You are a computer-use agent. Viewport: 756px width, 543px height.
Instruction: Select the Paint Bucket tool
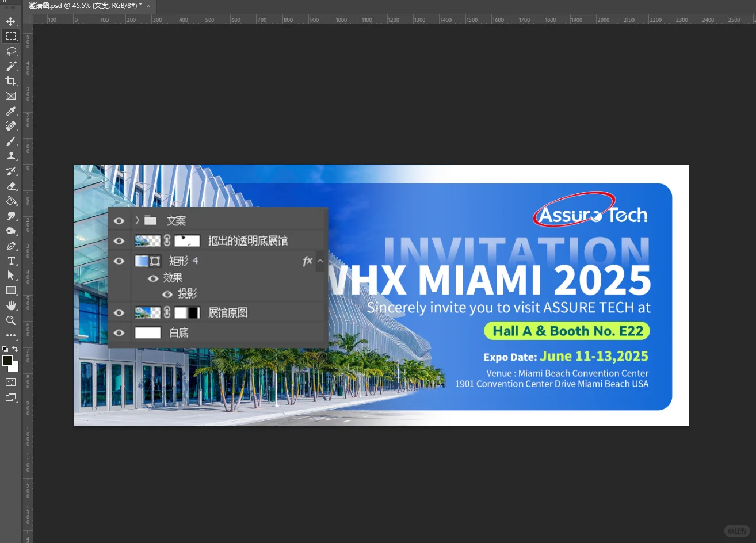pyautogui.click(x=11, y=201)
